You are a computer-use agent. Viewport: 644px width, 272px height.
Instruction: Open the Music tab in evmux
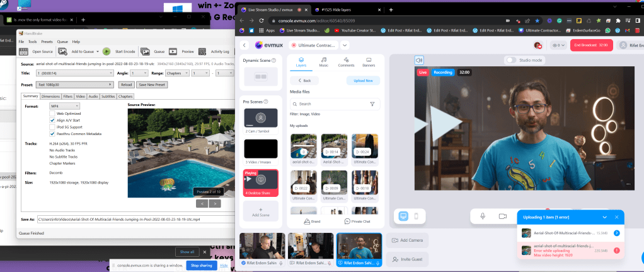pos(324,62)
